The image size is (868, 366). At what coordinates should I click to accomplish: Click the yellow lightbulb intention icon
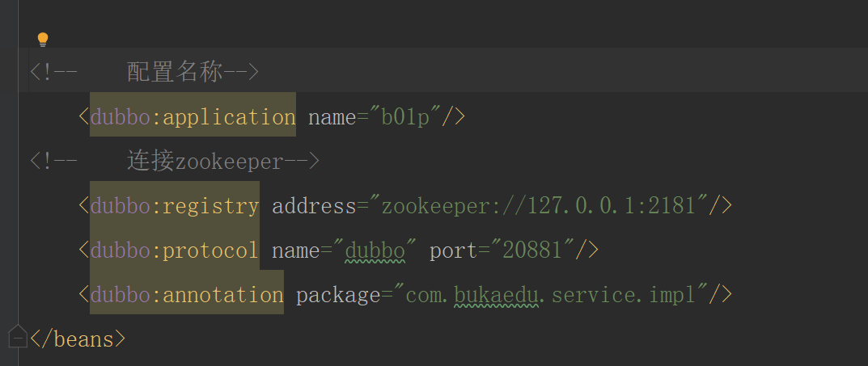(x=43, y=39)
